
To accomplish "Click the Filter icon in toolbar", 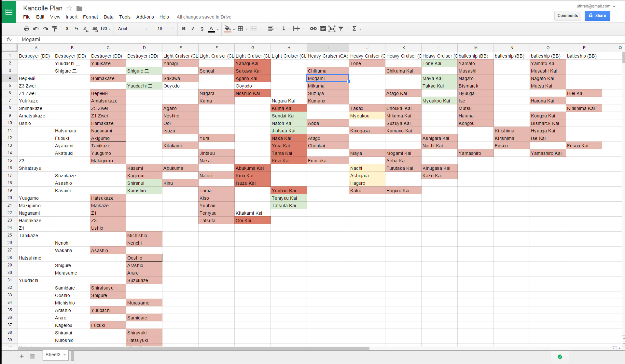I will pyautogui.click(x=341, y=29).
